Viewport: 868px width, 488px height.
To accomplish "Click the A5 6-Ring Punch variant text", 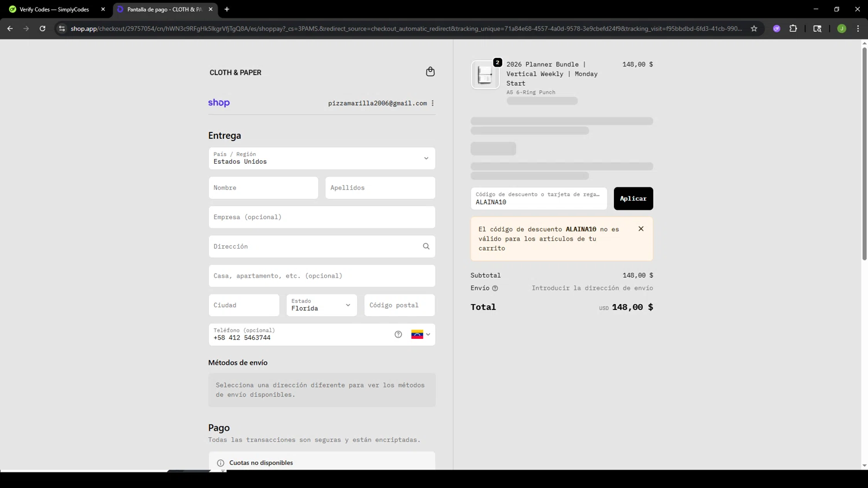I will (x=531, y=92).
